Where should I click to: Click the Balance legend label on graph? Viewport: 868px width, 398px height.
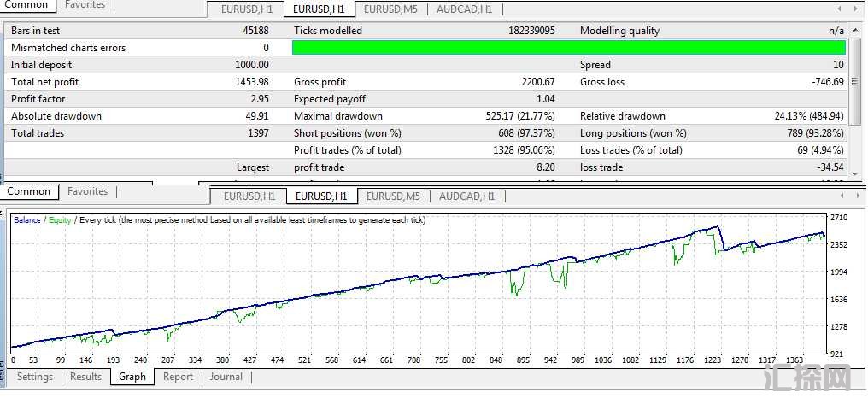(26, 220)
